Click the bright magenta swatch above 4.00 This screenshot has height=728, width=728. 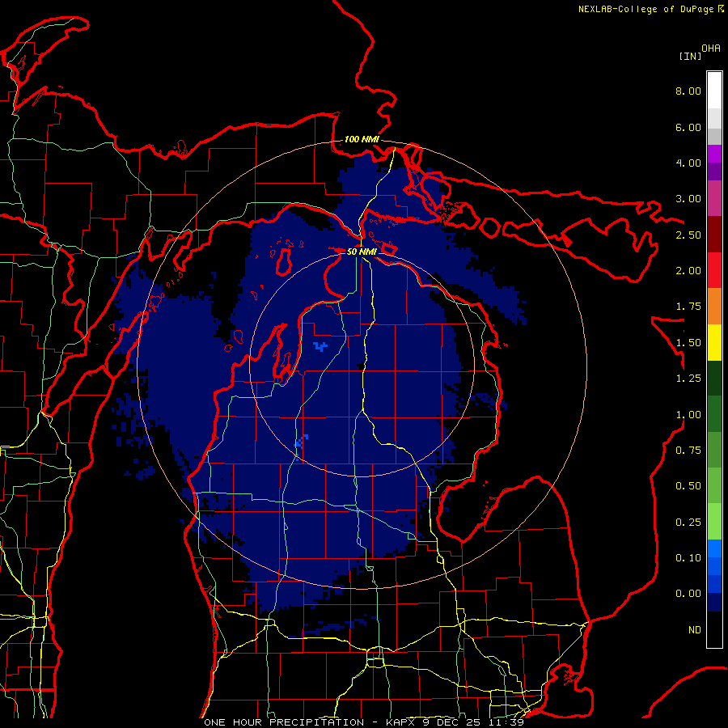coord(714,154)
